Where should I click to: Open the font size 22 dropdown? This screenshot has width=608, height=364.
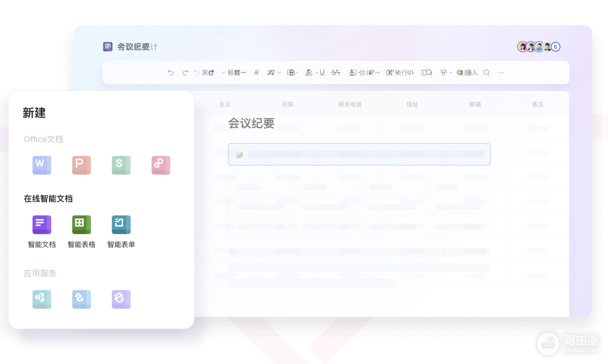tap(274, 73)
